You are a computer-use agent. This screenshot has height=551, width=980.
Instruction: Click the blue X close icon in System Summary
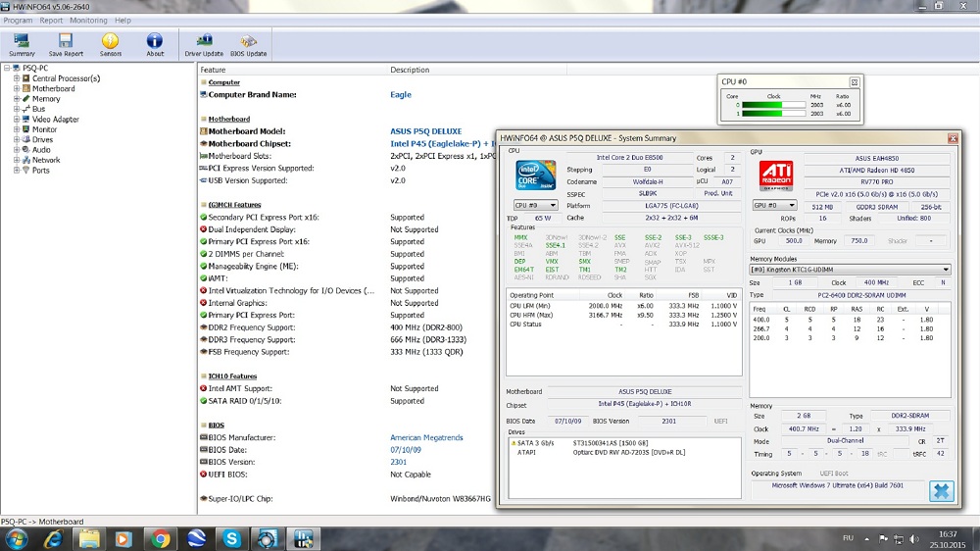(x=941, y=491)
